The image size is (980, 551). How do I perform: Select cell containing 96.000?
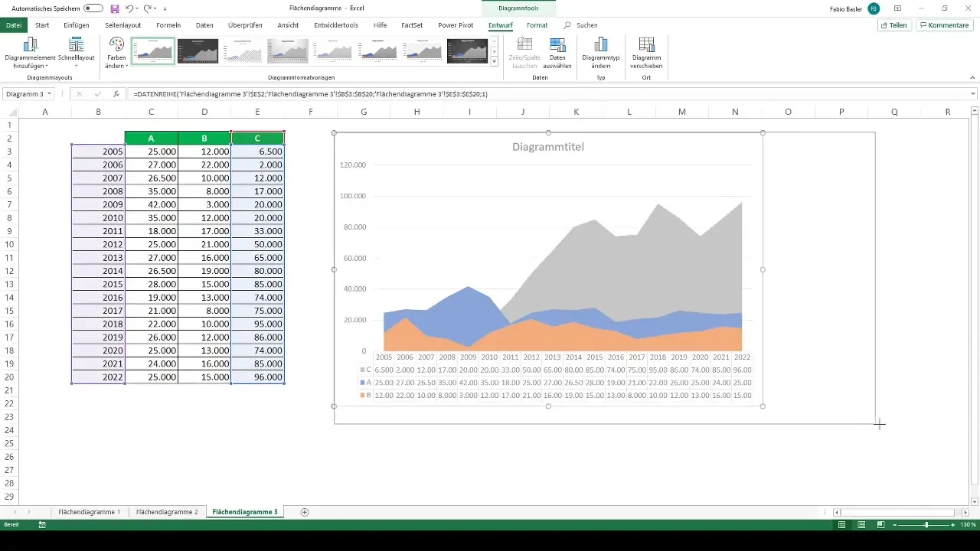tap(257, 377)
